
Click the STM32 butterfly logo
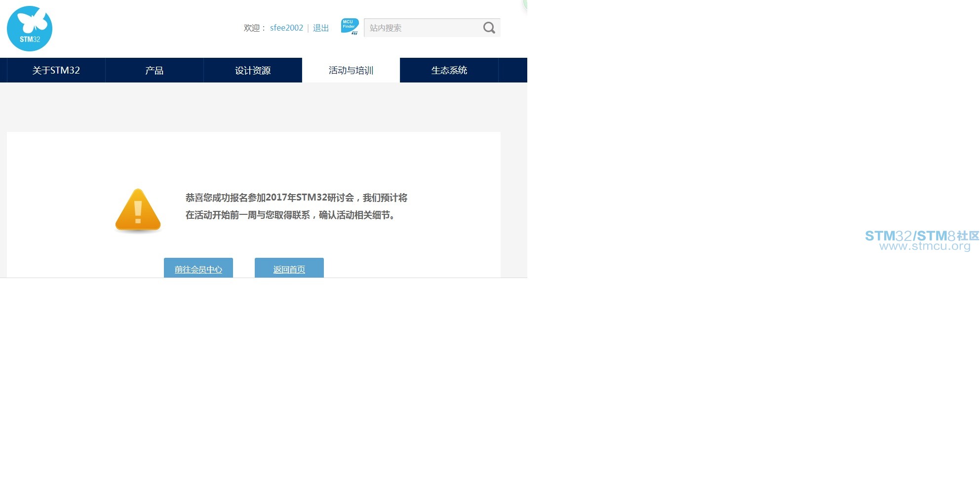pos(30,29)
